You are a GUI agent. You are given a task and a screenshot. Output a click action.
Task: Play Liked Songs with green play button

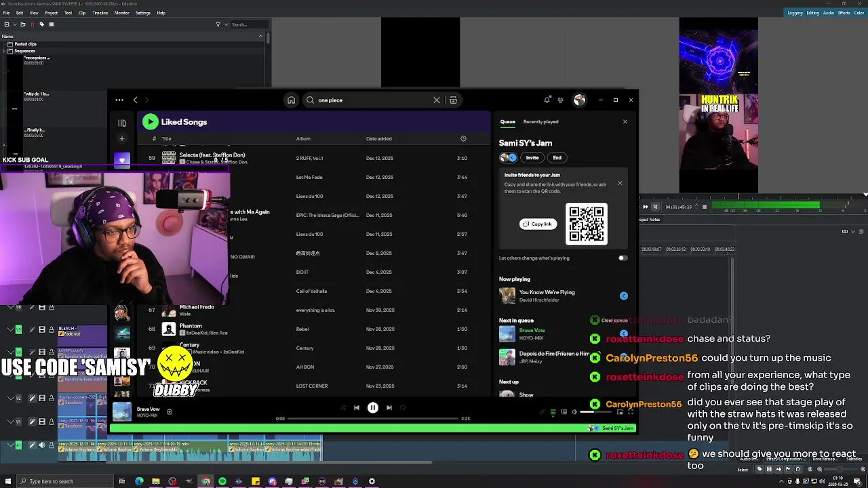[151, 122]
